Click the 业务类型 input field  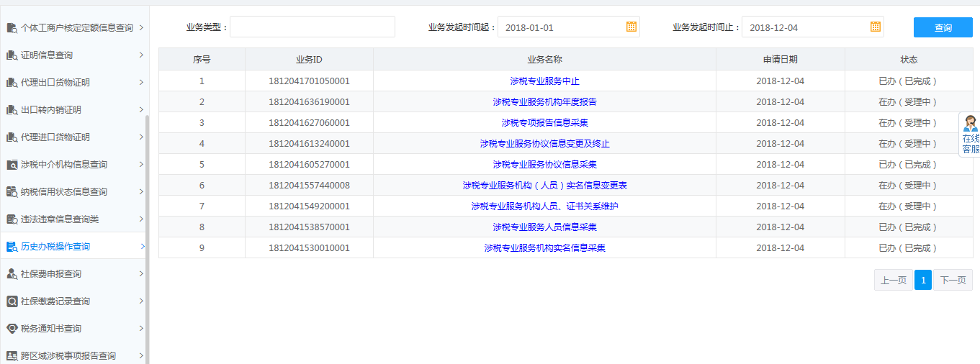(x=312, y=27)
